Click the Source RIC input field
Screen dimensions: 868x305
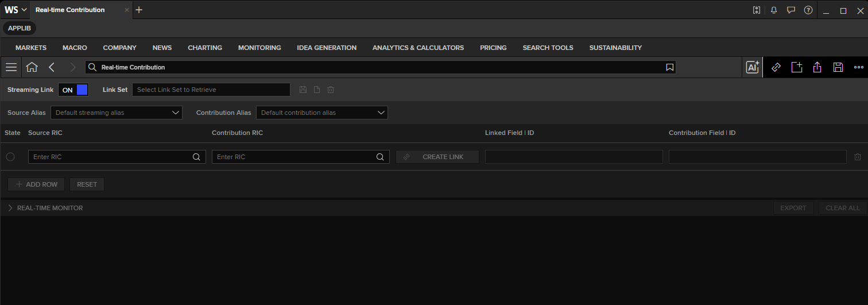pos(117,157)
